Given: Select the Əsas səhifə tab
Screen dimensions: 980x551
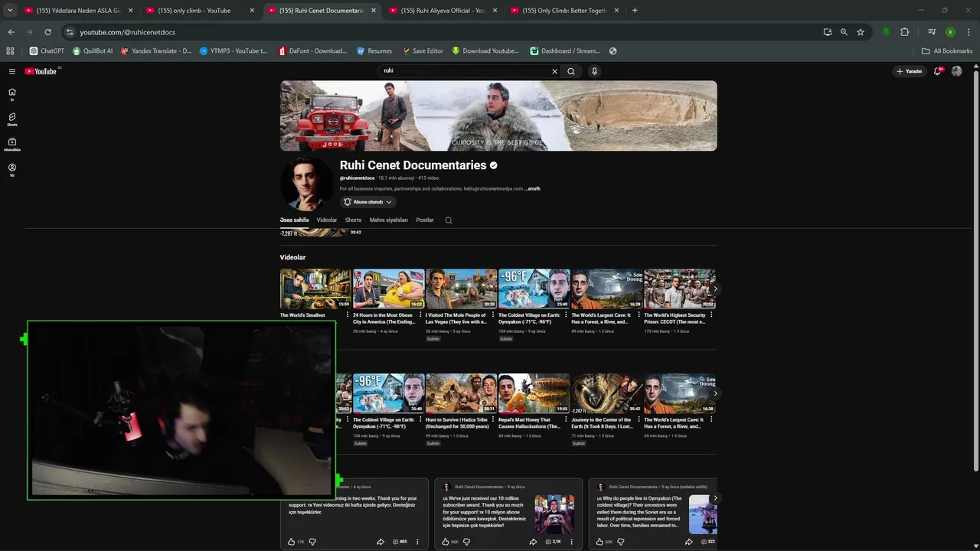Looking at the screenshot, I should click(x=294, y=220).
